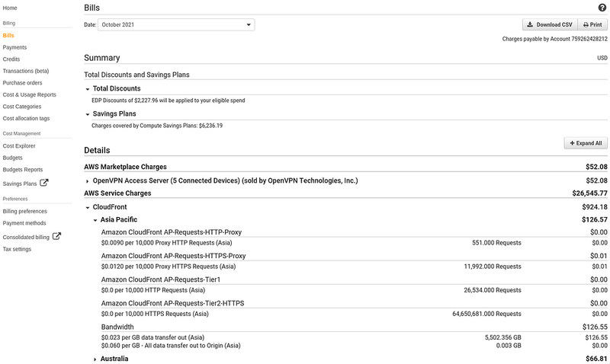Click the Consolidated billing external link icon
Screen dimensions: 610x364
(x=56, y=236)
